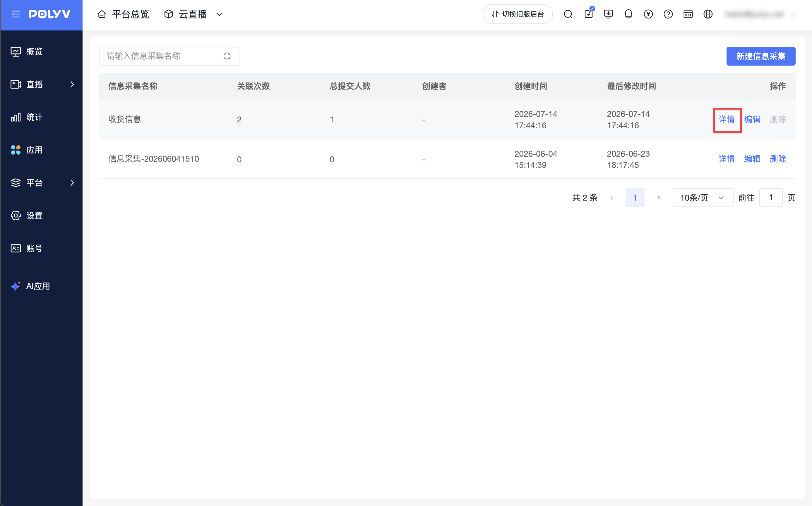Open the developer code window icon

[688, 14]
